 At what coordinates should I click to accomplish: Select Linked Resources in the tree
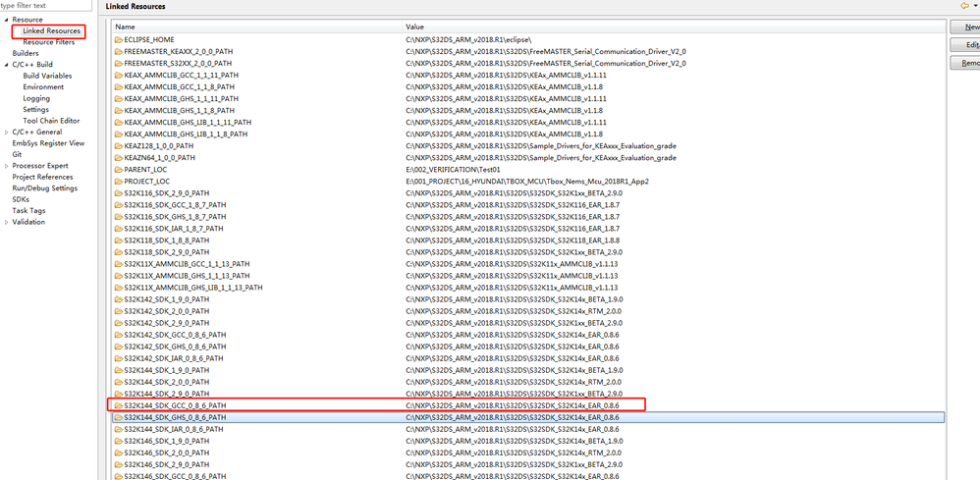51,30
